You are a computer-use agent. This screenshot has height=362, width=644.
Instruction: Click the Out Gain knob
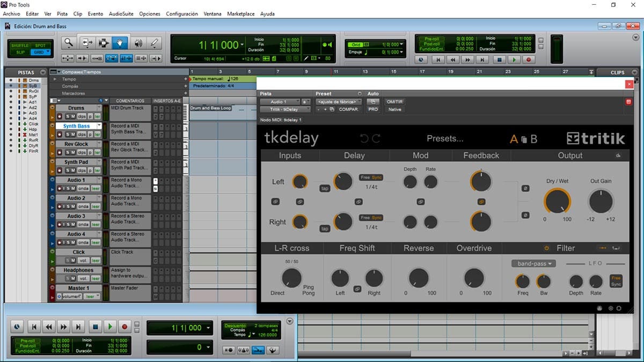pyautogui.click(x=601, y=202)
